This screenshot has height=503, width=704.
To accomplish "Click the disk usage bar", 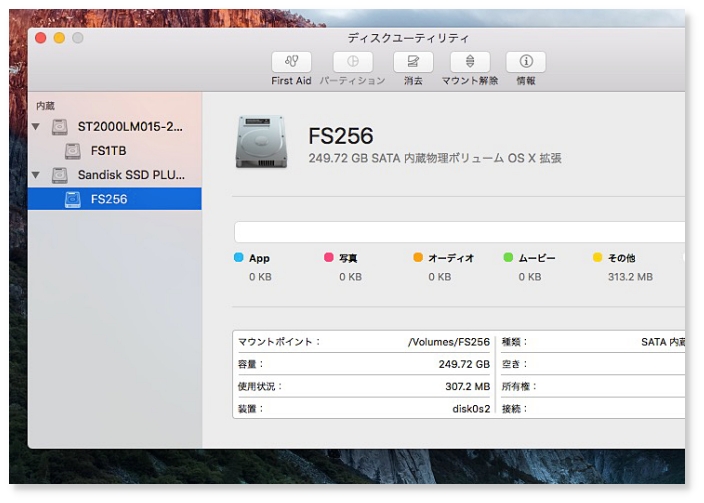I will (459, 232).
